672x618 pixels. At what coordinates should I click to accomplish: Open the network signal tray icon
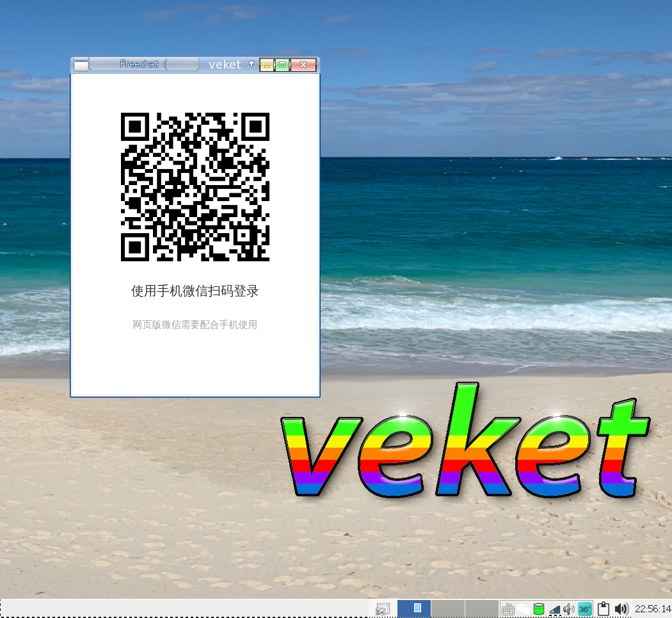[555, 610]
